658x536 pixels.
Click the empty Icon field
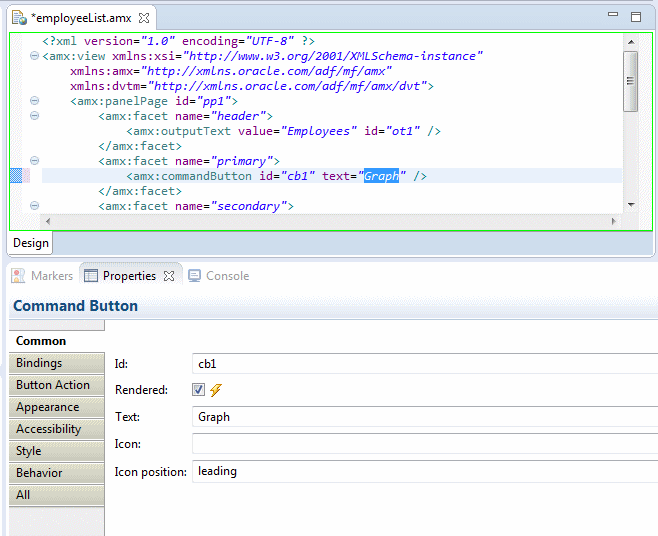(425, 444)
